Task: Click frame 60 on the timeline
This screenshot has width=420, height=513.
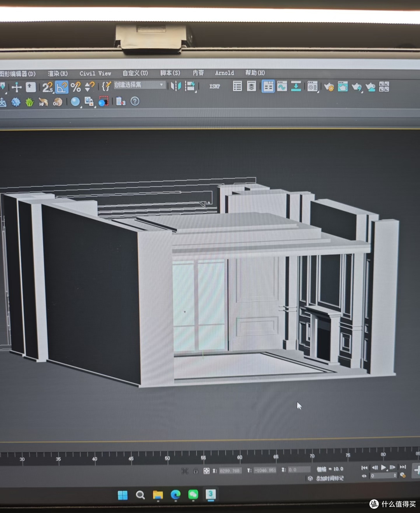Action: click(x=240, y=457)
